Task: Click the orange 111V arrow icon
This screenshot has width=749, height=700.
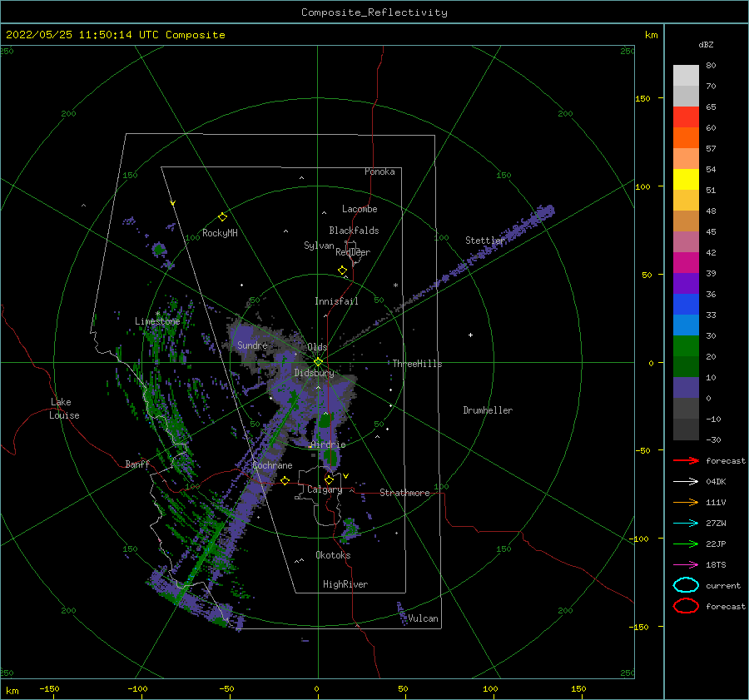Action: coord(686,502)
